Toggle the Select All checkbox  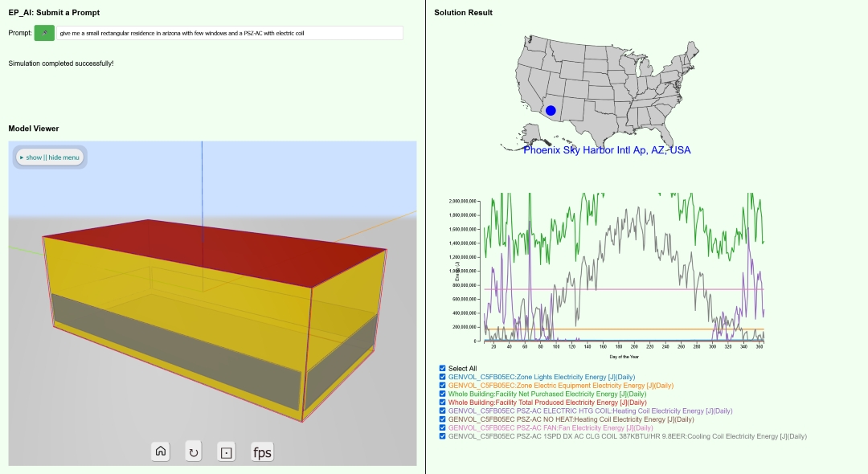443,369
